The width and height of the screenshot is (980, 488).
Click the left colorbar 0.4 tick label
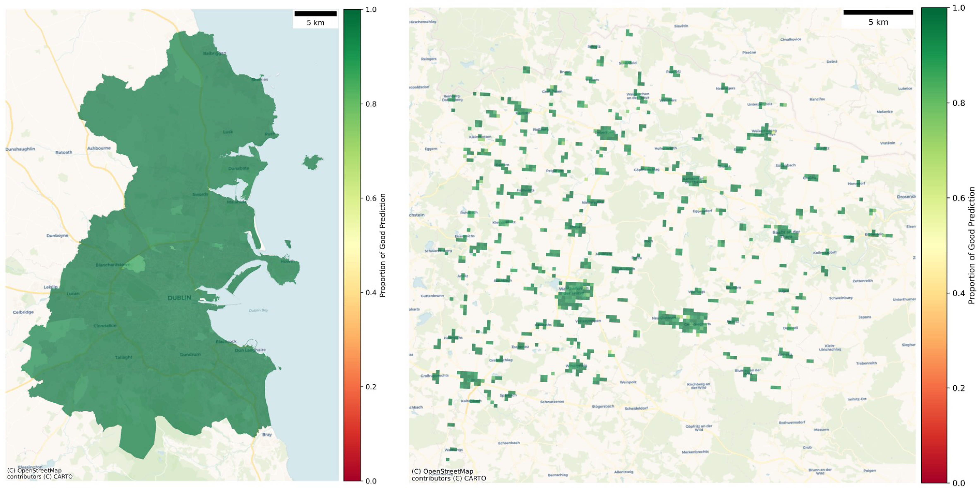click(371, 293)
